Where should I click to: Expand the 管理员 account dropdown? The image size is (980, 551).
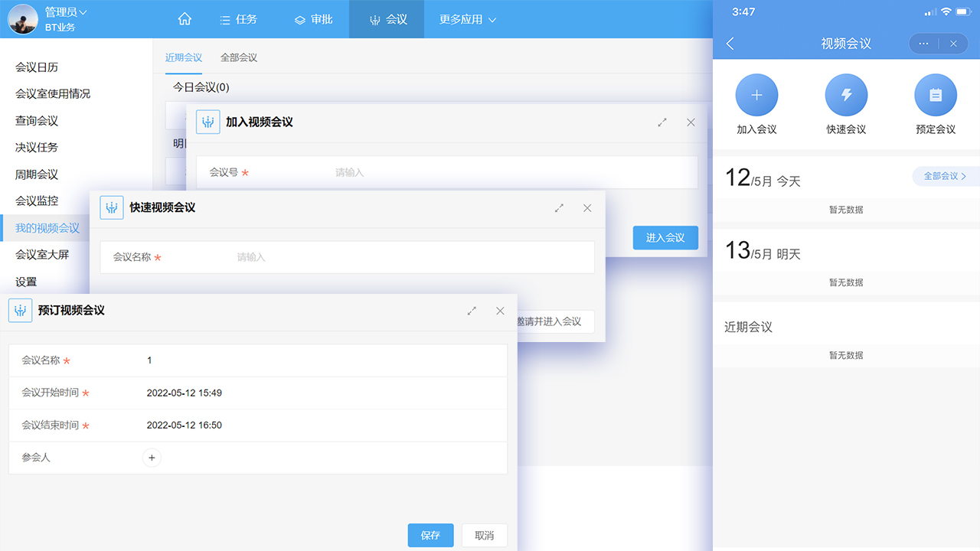coord(66,12)
